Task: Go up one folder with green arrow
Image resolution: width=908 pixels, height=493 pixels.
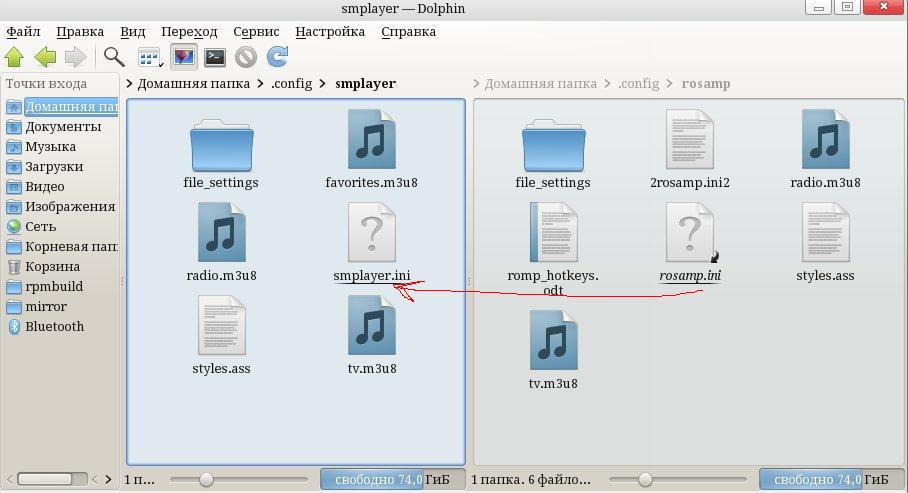Action: coord(14,57)
